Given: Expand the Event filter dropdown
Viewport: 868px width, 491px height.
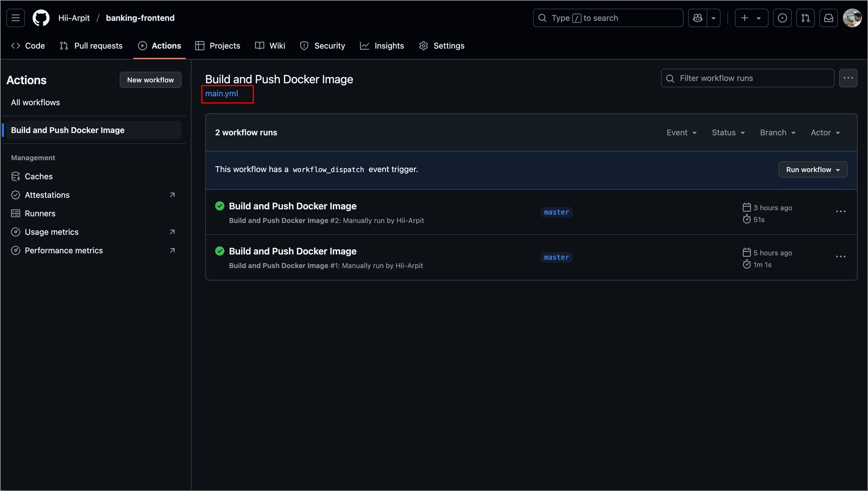Looking at the screenshot, I should tap(681, 132).
